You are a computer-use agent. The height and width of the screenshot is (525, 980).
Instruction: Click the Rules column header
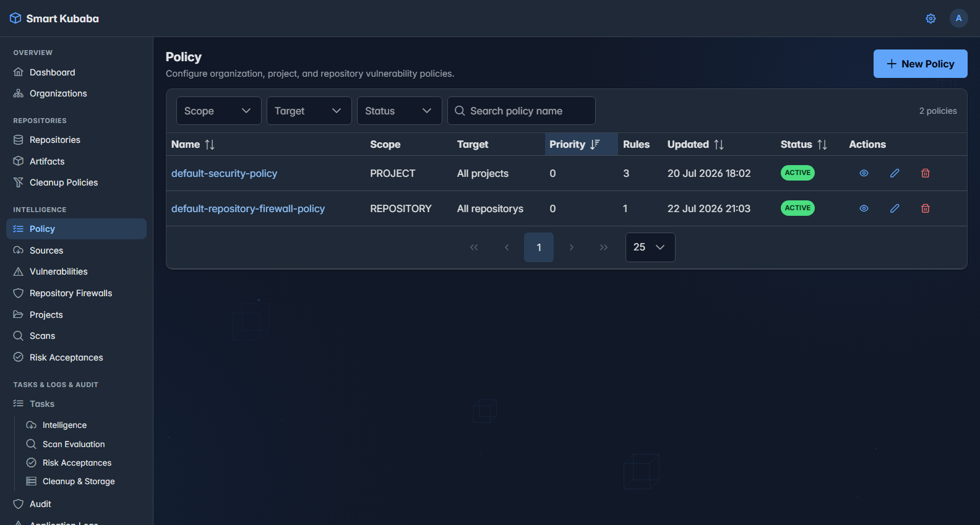point(636,144)
